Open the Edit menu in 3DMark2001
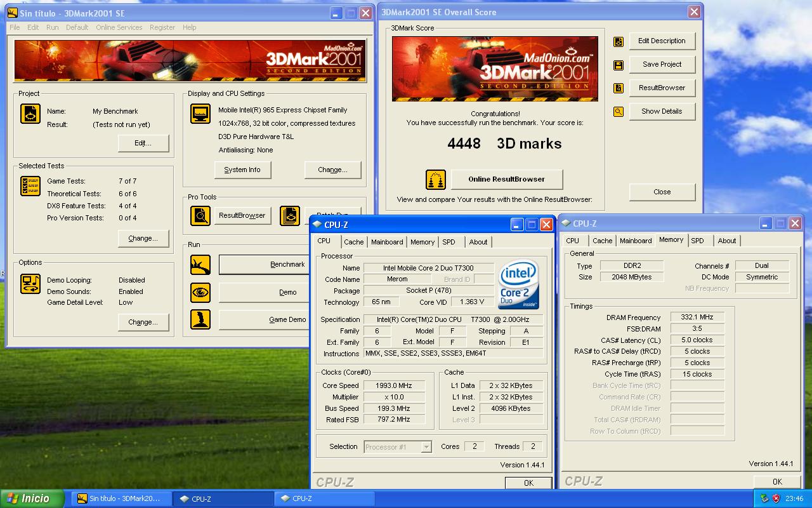The width and height of the screenshot is (812, 508). pyautogui.click(x=33, y=27)
